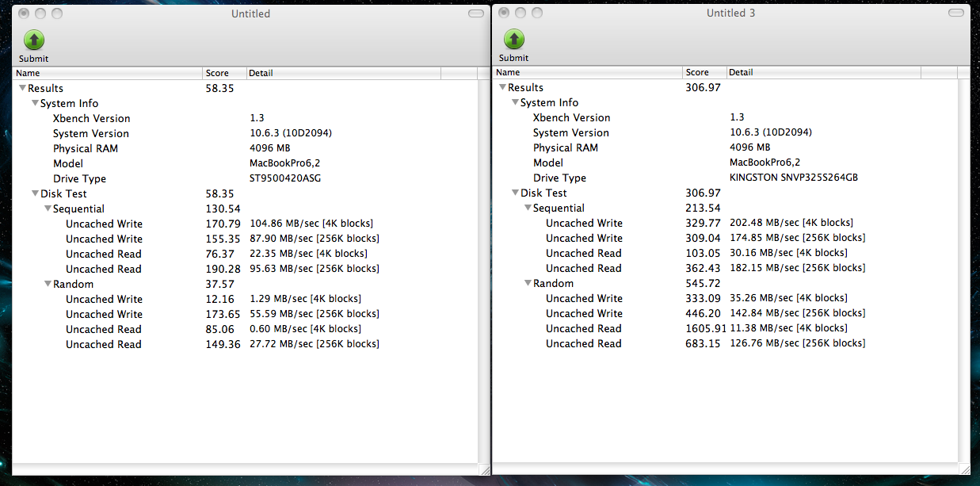The image size is (980, 486).
Task: Select Uncached Write row scoring 170.79
Action: point(246,224)
